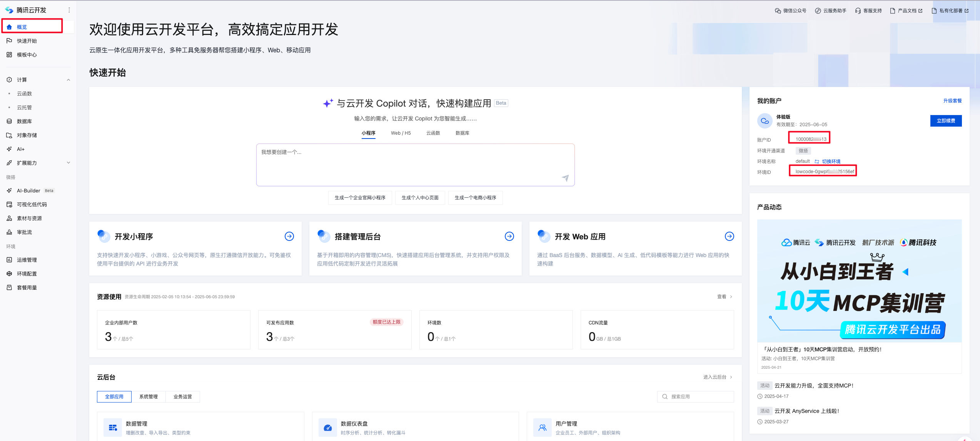Image resolution: width=980 pixels, height=441 pixels.
Task: Click the 套餐用量 icon
Action: pos(9,287)
